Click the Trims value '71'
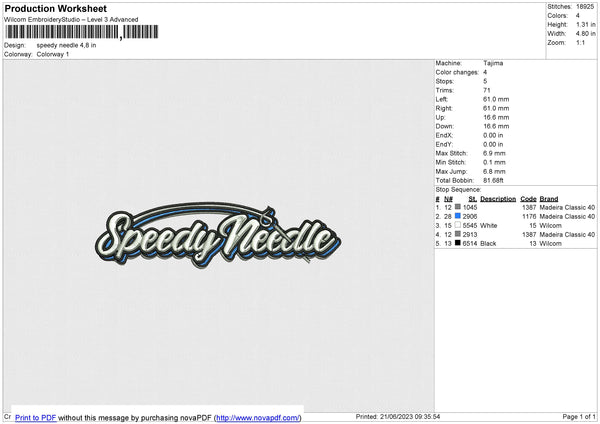This screenshot has height=424, width=600. tap(486, 90)
